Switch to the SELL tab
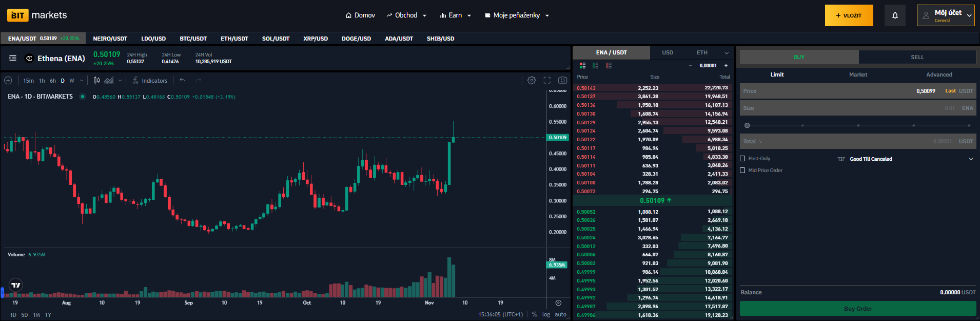The height and width of the screenshot is (321, 980). (x=917, y=57)
